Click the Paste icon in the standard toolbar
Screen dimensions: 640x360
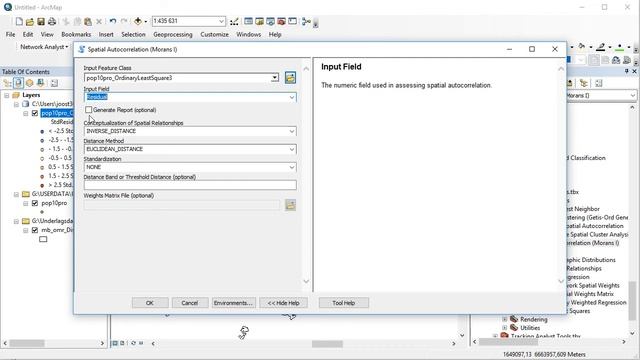[88, 21]
